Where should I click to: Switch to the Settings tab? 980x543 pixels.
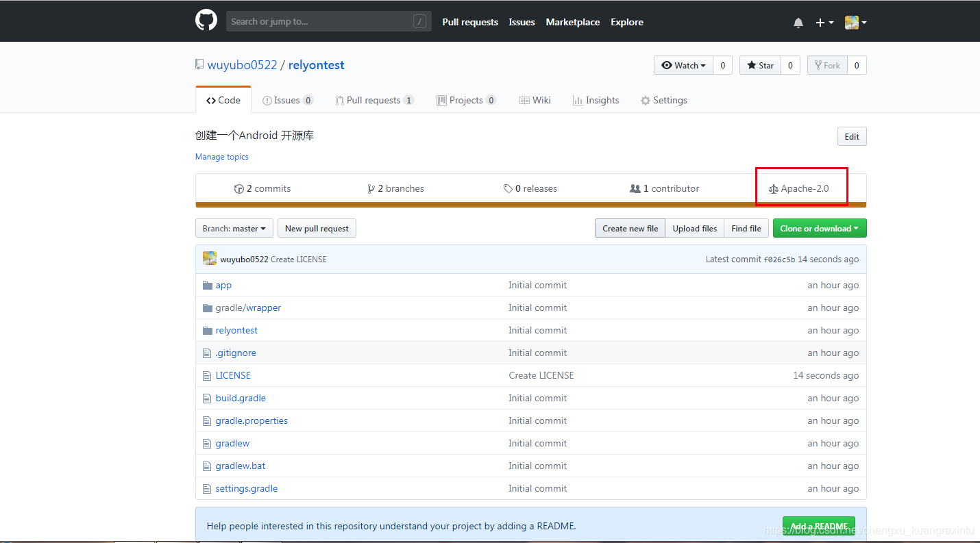(x=663, y=100)
